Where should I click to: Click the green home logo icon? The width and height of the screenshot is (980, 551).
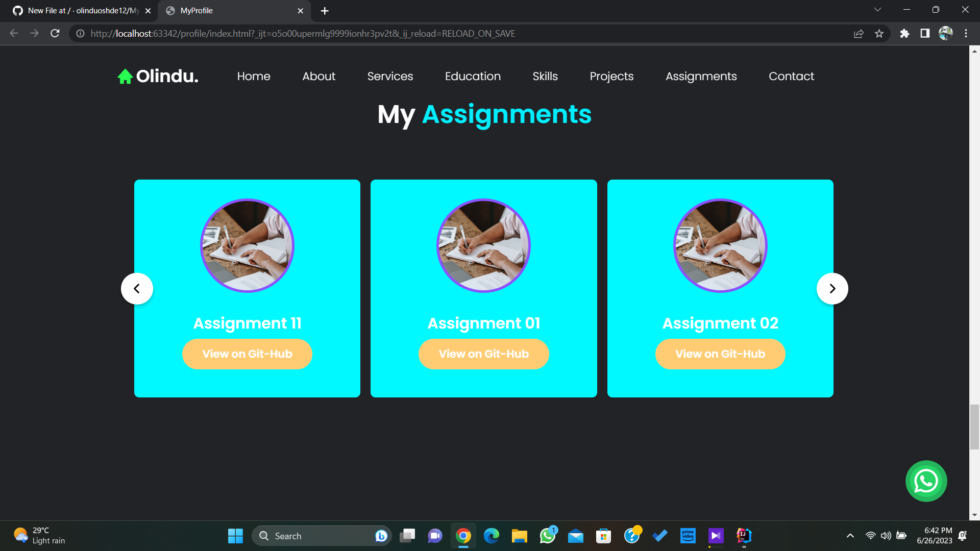point(125,77)
